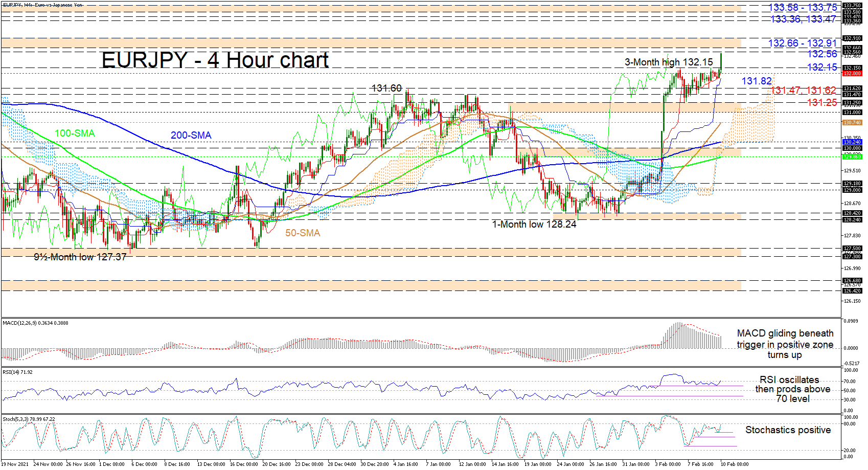Select "13 Dec 08:00" on the time axis
The width and height of the screenshot is (868, 470).
211,464
